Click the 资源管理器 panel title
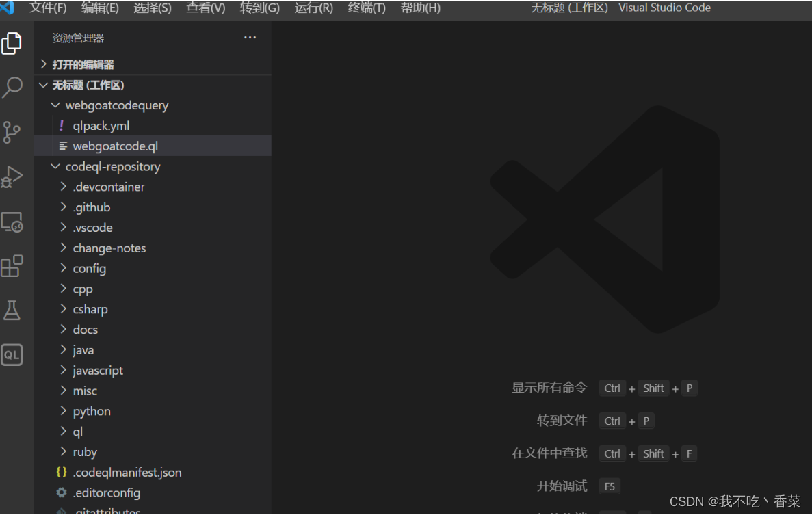The width and height of the screenshot is (812, 515). coord(78,38)
